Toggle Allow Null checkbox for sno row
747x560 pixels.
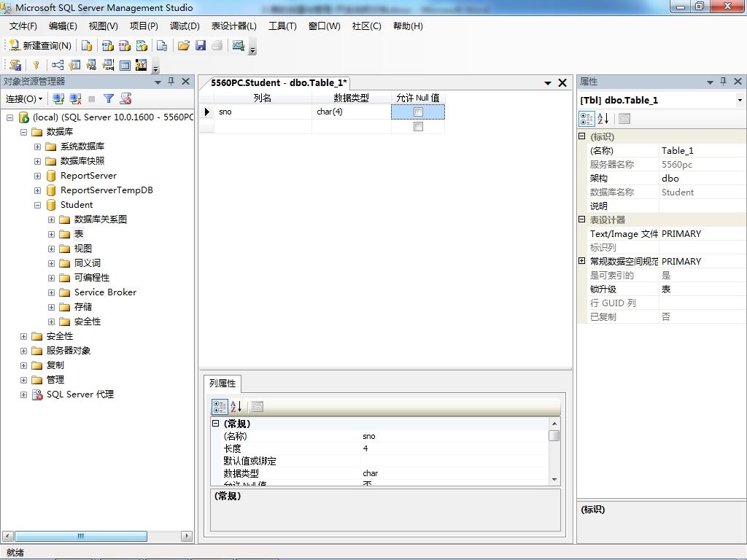(x=418, y=112)
